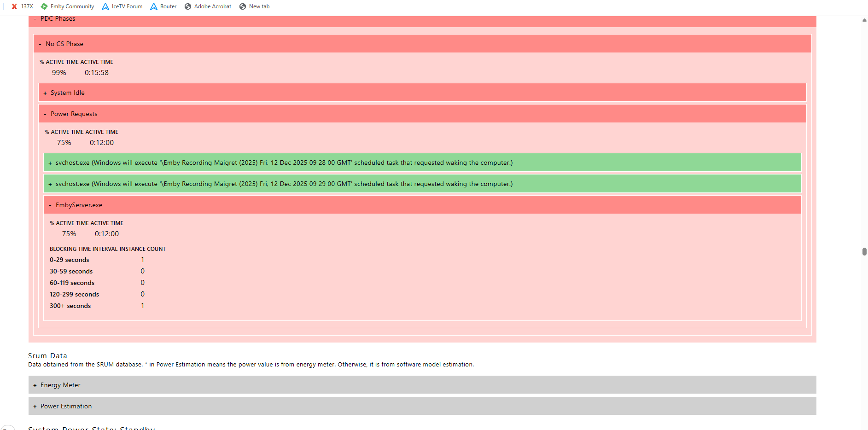
Task: Select the EmbyServer.exe 75% value
Action: point(69,234)
